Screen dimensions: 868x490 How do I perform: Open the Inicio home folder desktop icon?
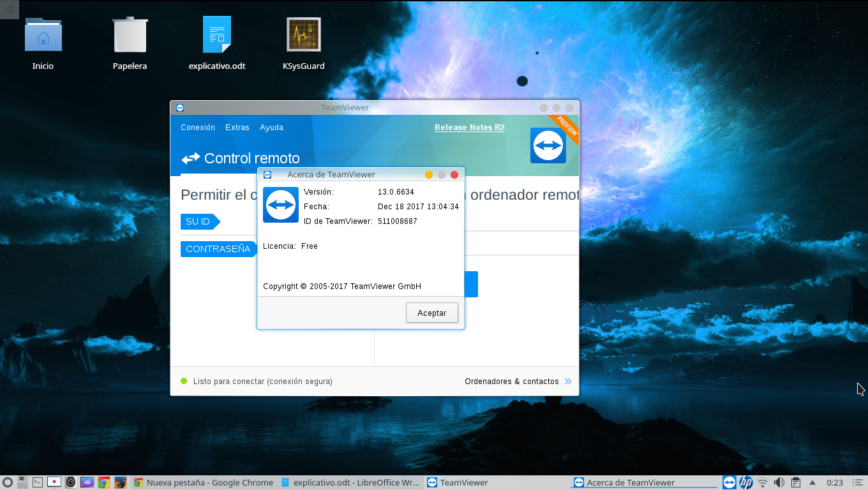[43, 43]
